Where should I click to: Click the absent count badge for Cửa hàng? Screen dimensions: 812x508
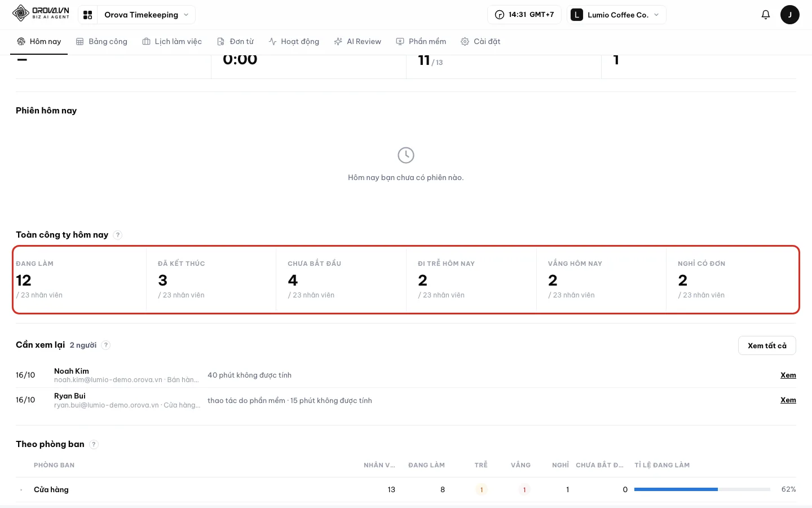pyautogui.click(x=524, y=489)
